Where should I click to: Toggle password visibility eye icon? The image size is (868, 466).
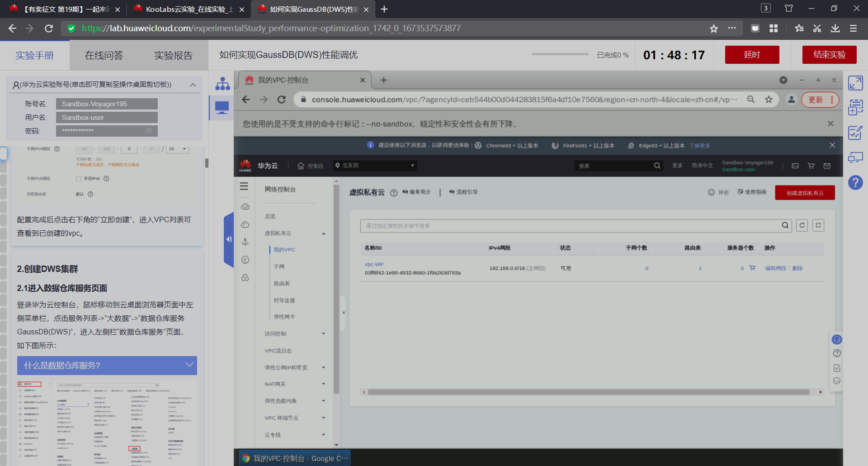coord(148,131)
